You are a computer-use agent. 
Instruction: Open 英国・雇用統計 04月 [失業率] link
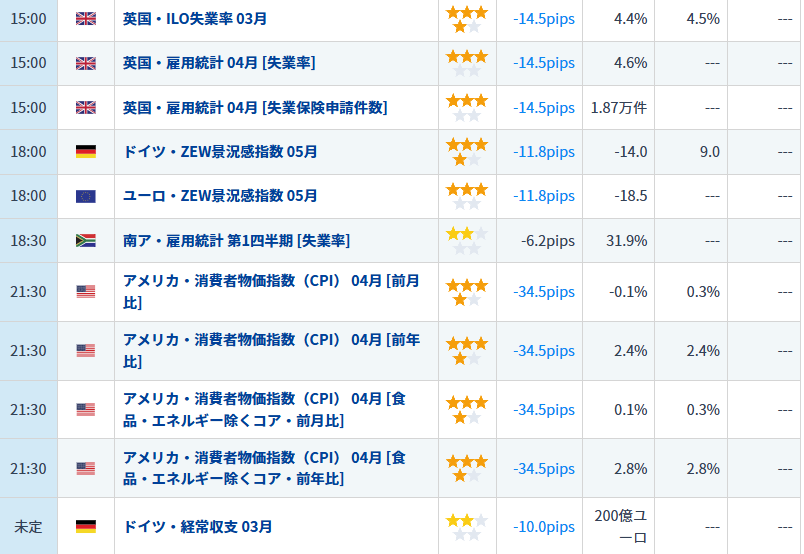tap(218, 63)
